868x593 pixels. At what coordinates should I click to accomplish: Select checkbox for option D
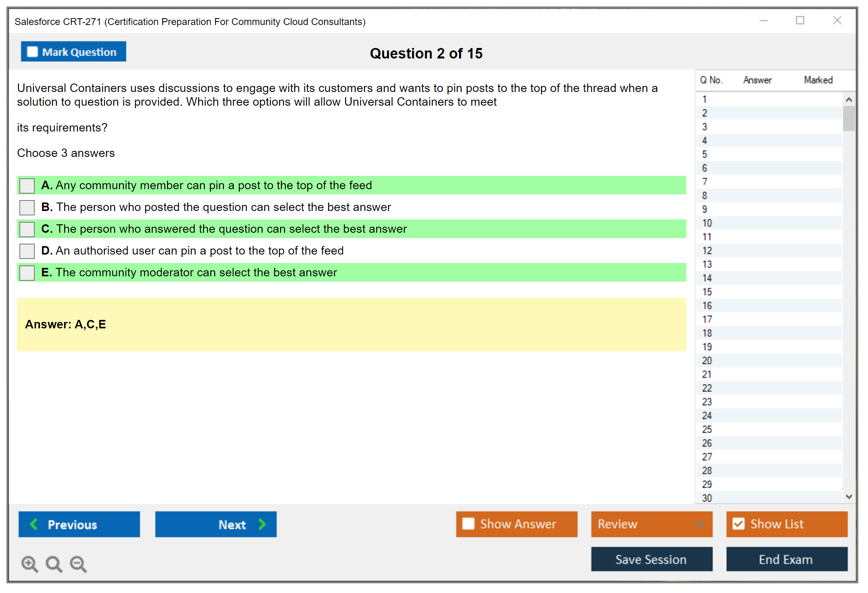pyautogui.click(x=27, y=251)
